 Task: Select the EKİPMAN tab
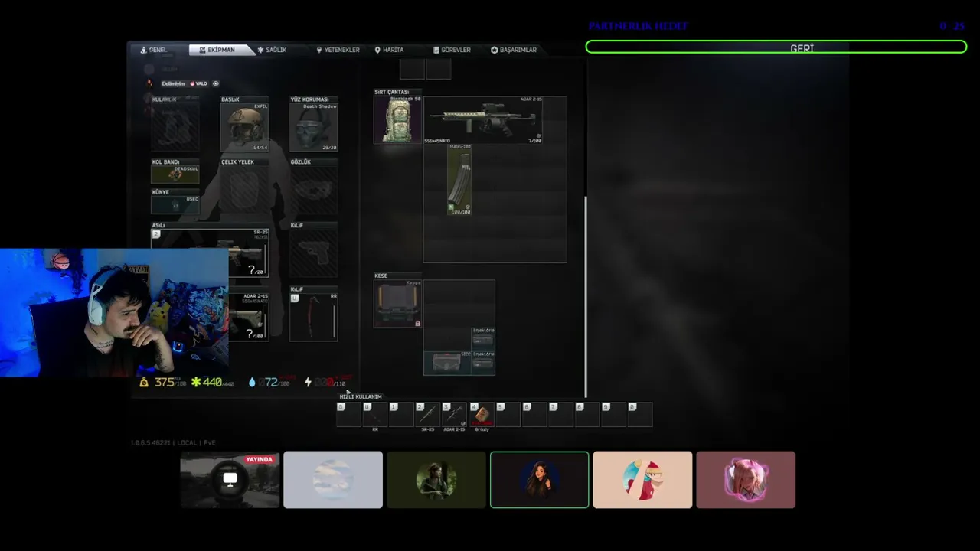pyautogui.click(x=222, y=50)
